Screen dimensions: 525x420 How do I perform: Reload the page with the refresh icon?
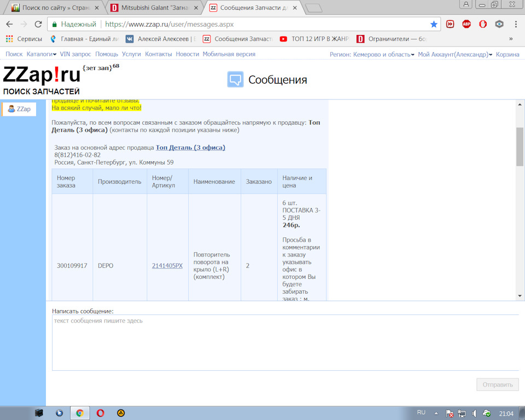point(38,24)
